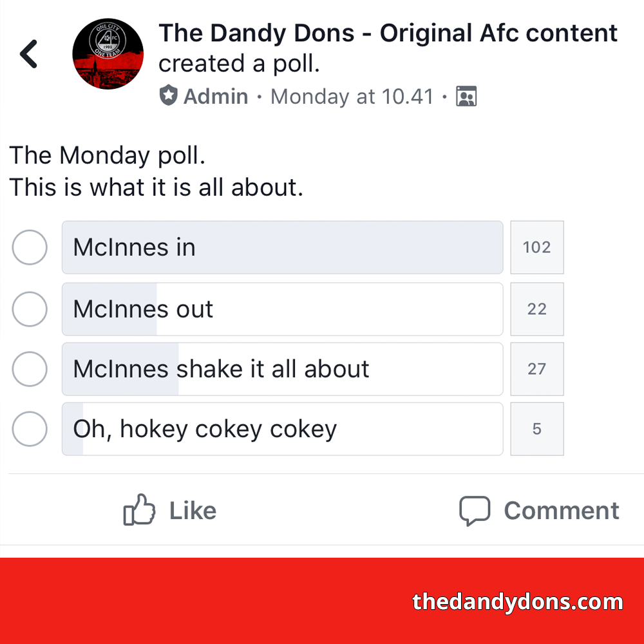Open The Dandy Dons group profile picture
644x644 pixels.
108,54
